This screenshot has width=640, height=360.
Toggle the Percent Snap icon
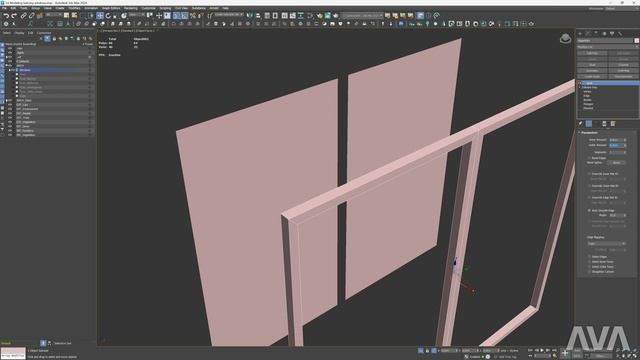click(x=192, y=16)
